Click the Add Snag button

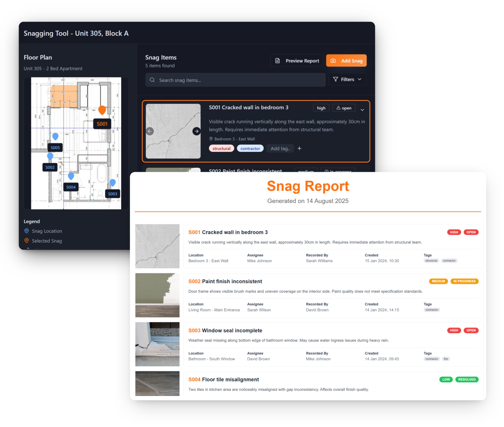click(x=346, y=61)
